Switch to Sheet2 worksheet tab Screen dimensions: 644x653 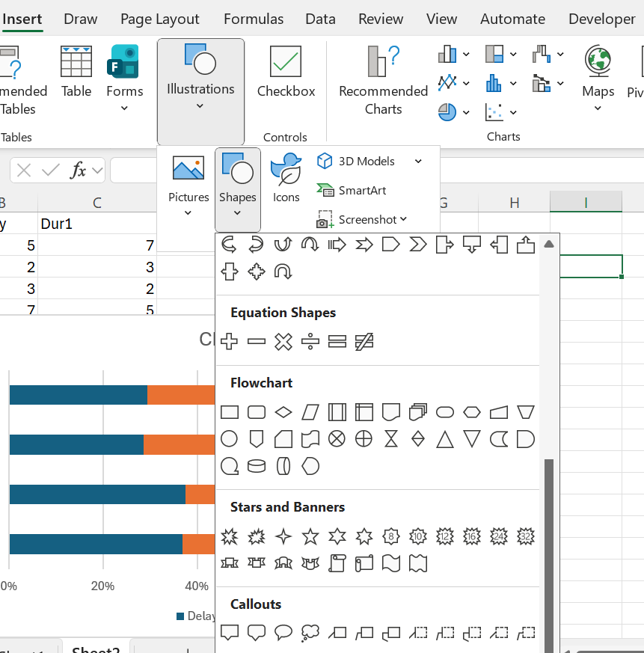[96, 648]
